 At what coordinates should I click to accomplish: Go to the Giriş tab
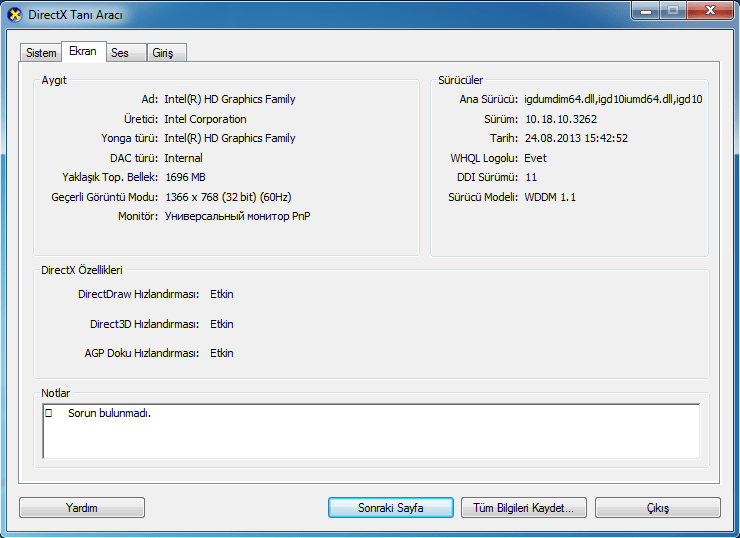point(167,52)
